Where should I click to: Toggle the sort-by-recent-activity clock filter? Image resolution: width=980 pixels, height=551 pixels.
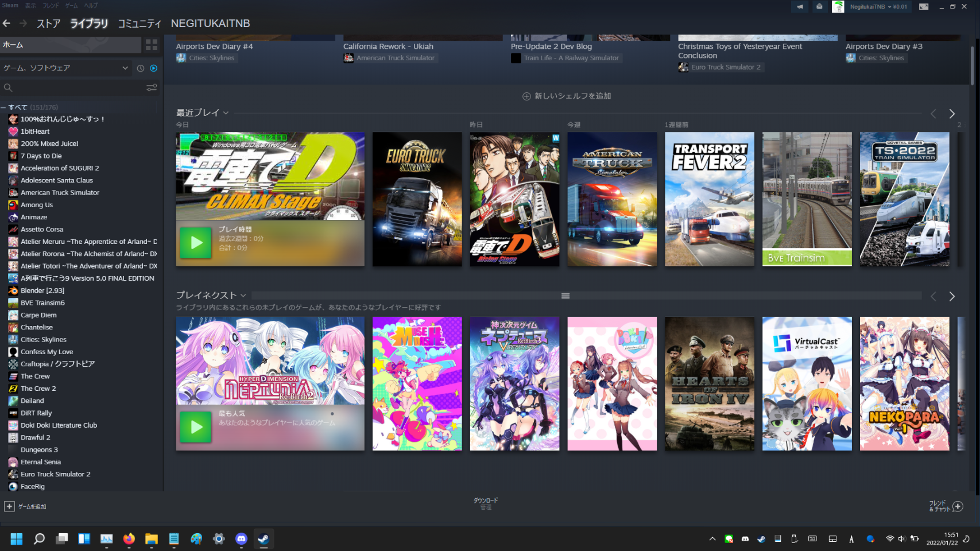click(x=141, y=68)
